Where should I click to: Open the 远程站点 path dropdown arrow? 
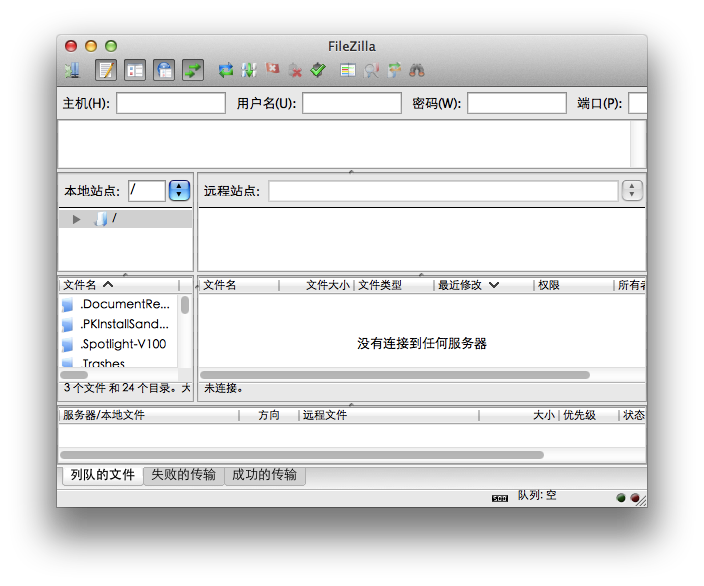pos(632,190)
